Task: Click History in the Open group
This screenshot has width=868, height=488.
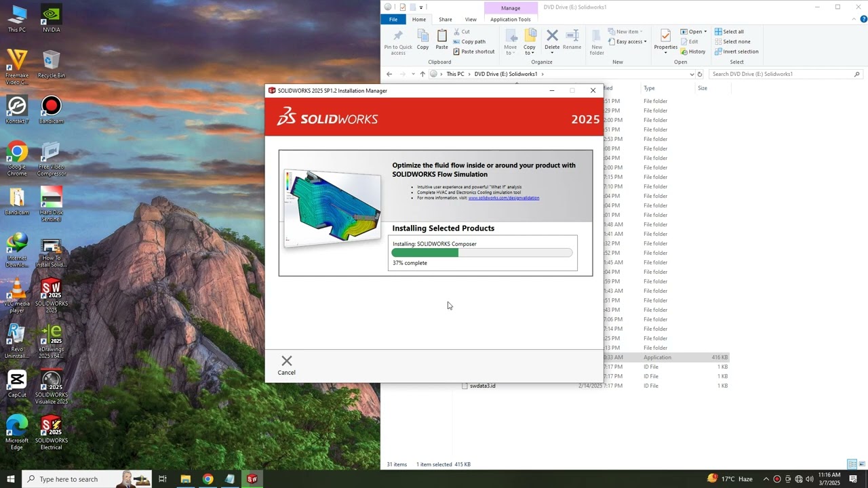Action: pos(693,52)
